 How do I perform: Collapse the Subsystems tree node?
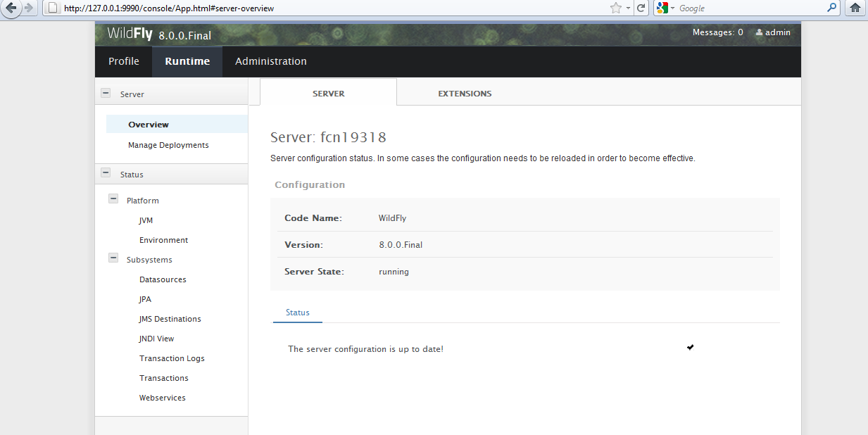click(113, 258)
